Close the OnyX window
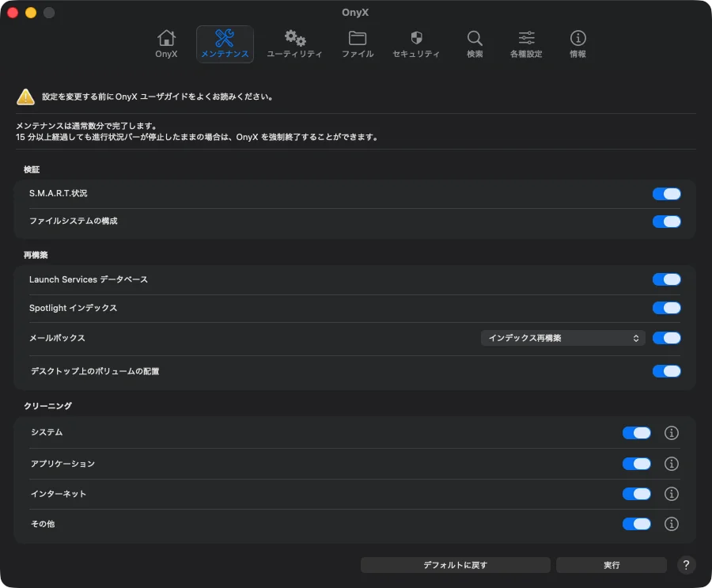The width and height of the screenshot is (712, 588). coord(13,13)
